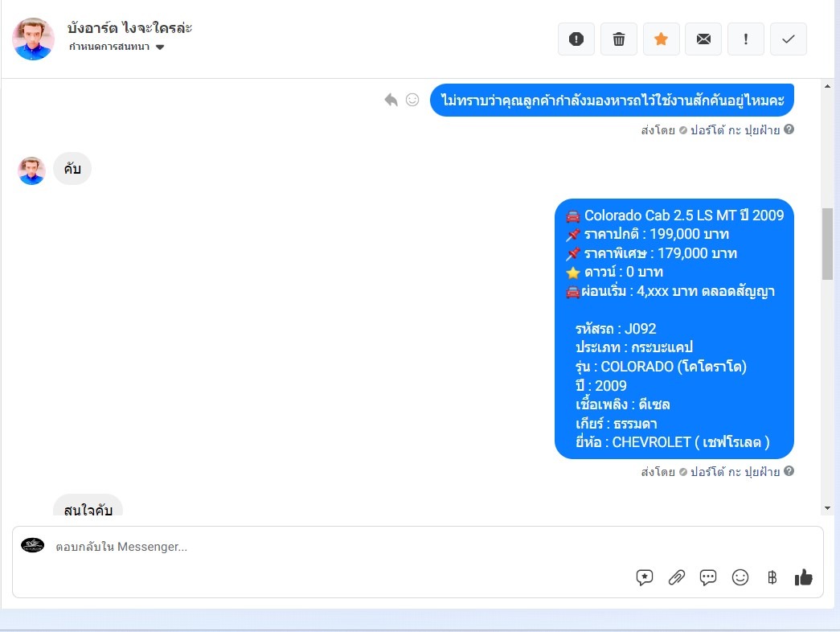The height and width of the screenshot is (632, 840).
Task: Open sender name ปอร์โต้ under the top message
Action: 735,130
